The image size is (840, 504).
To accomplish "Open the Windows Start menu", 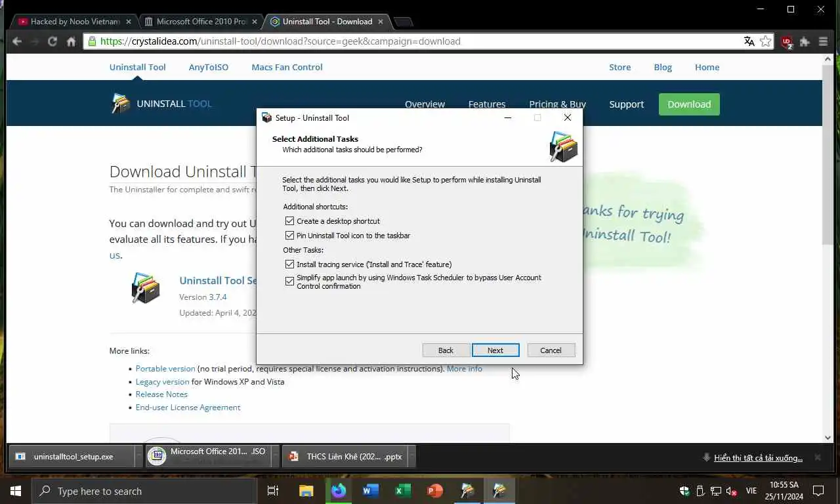I will (x=16, y=491).
